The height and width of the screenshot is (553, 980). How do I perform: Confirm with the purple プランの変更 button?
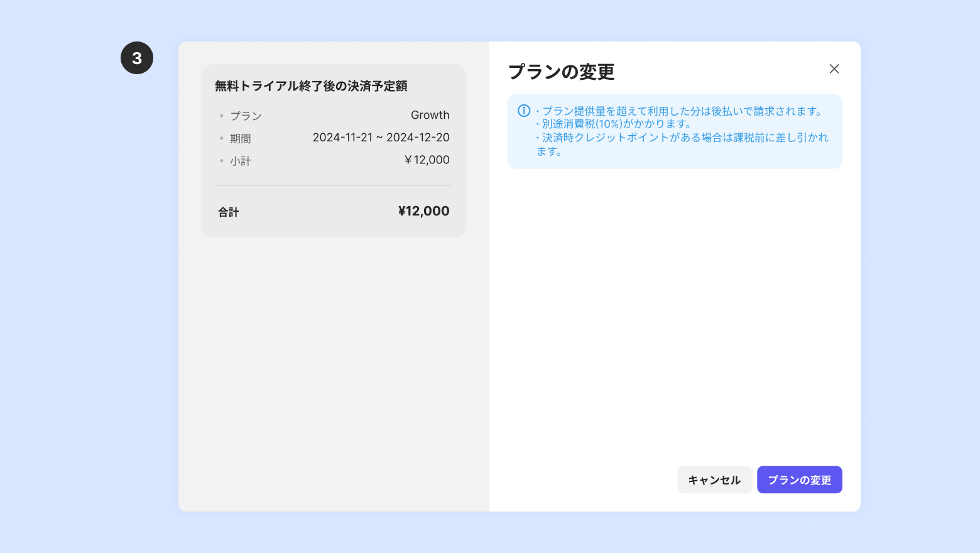[800, 479]
